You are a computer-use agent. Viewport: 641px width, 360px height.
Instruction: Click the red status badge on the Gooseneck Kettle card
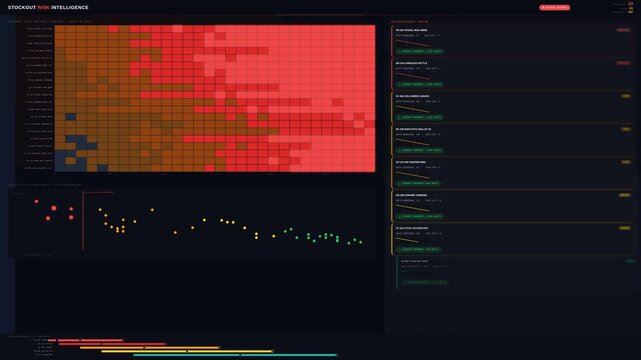623,63
